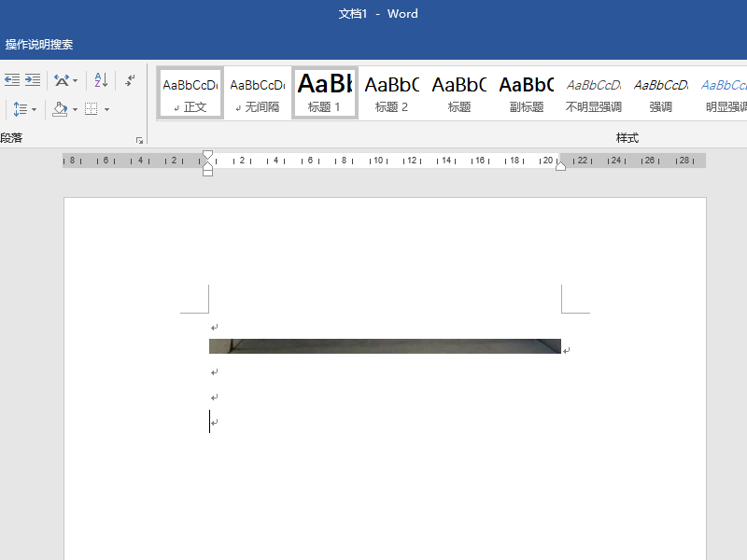The height and width of the screenshot is (560, 747).
Task: Apply the 不明显强调 style
Action: tap(593, 92)
